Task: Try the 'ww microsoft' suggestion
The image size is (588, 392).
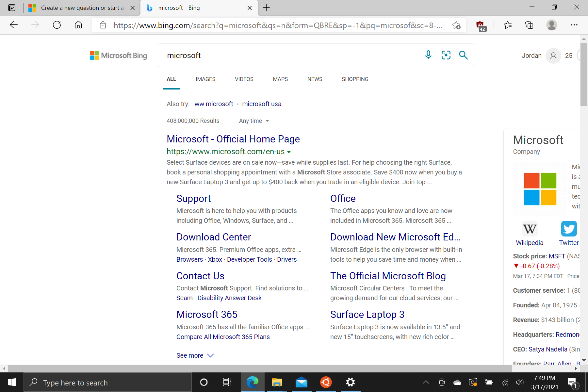Action: 214,104
